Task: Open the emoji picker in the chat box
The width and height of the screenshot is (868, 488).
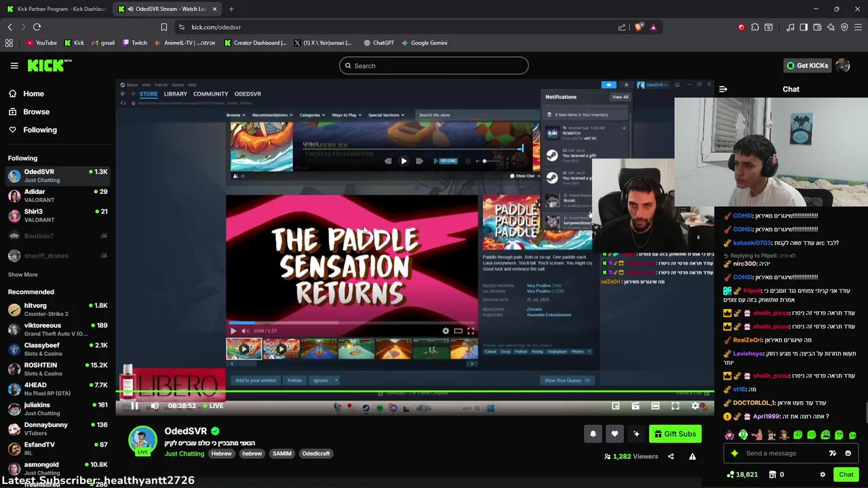Action: pos(848,453)
